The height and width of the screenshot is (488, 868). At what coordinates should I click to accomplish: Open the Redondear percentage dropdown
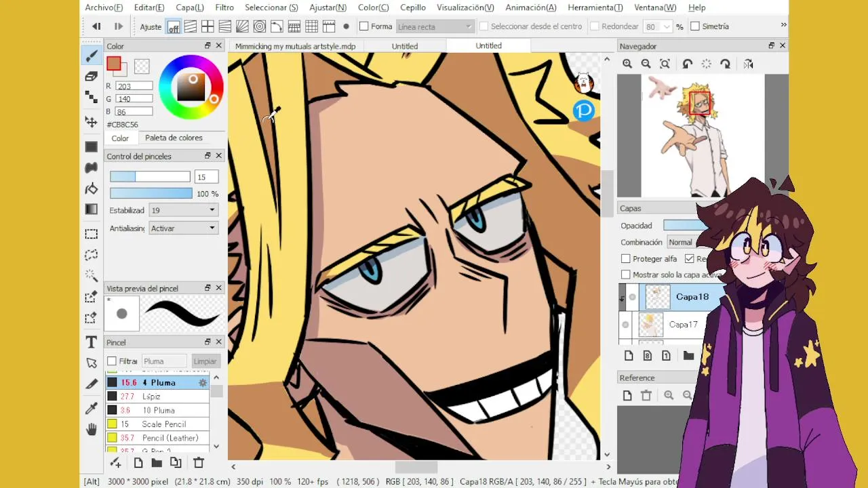[x=667, y=26]
